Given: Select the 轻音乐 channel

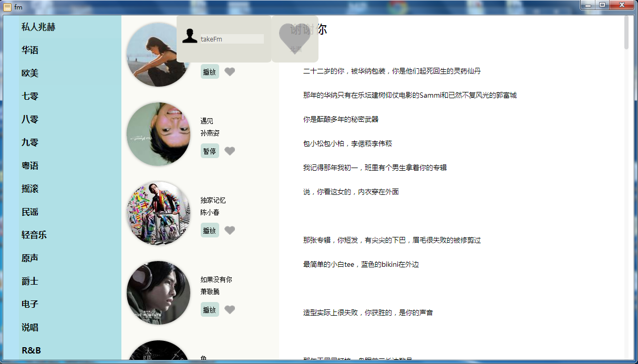Looking at the screenshot, I should coord(34,235).
